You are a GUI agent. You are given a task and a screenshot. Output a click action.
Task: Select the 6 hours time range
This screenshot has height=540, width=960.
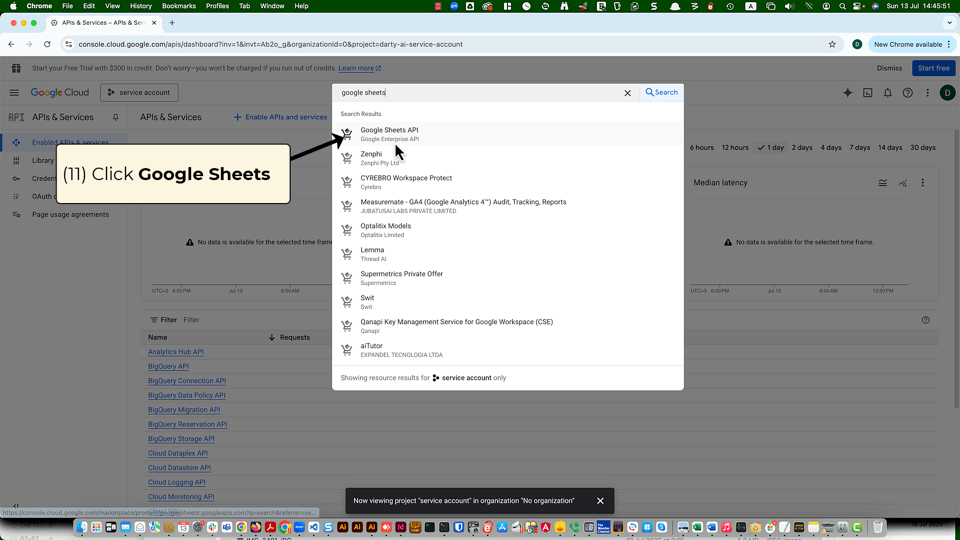pyautogui.click(x=702, y=148)
